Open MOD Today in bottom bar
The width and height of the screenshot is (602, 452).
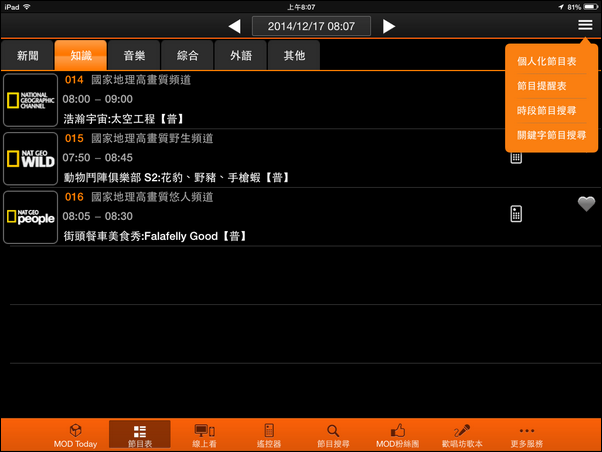pyautogui.click(x=75, y=435)
